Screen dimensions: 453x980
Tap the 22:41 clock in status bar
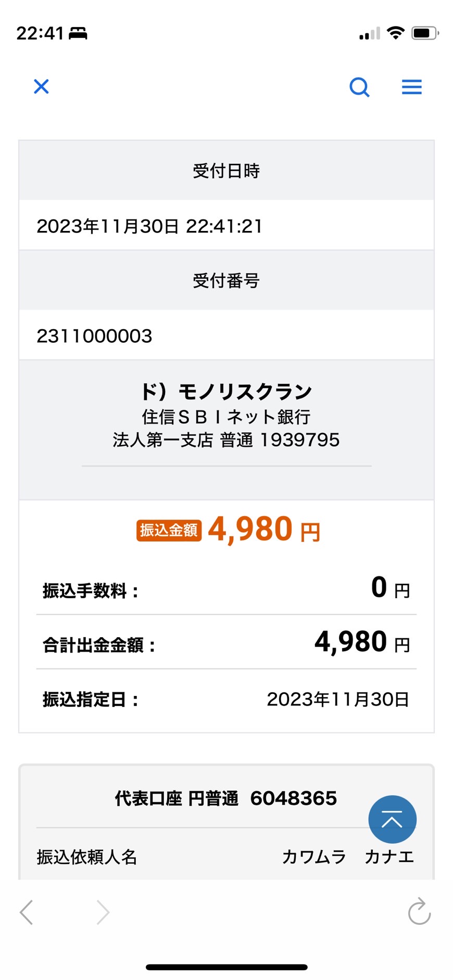[x=40, y=33]
